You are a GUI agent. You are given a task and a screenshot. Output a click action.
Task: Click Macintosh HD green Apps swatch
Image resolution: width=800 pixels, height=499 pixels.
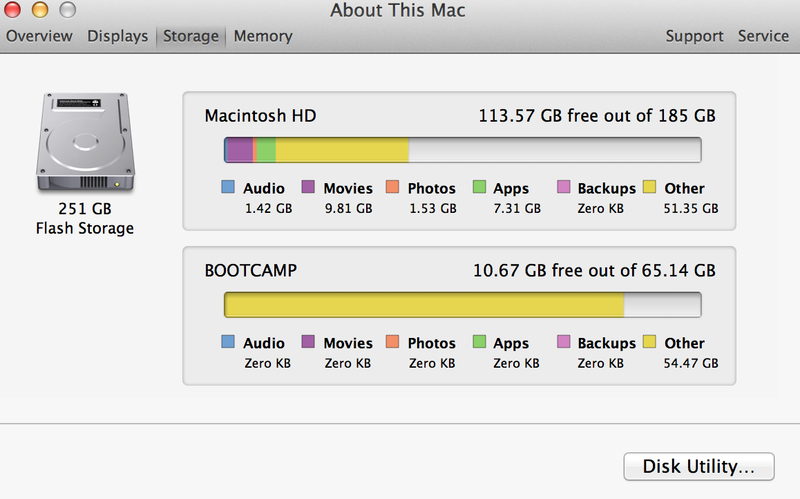click(479, 187)
